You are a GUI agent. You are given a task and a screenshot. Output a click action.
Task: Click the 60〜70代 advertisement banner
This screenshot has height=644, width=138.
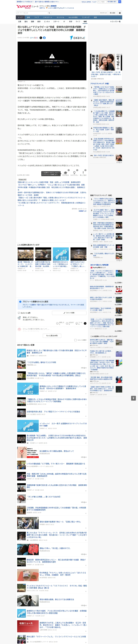tap(106, 62)
